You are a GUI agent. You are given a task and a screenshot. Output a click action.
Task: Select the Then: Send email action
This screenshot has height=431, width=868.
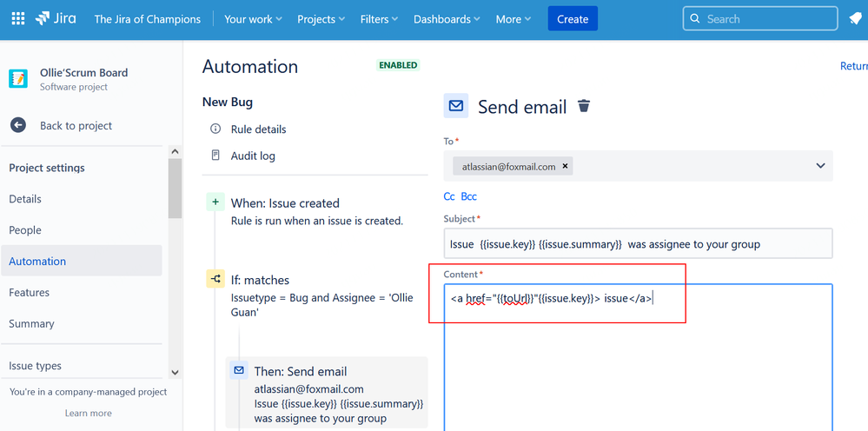(x=327, y=394)
